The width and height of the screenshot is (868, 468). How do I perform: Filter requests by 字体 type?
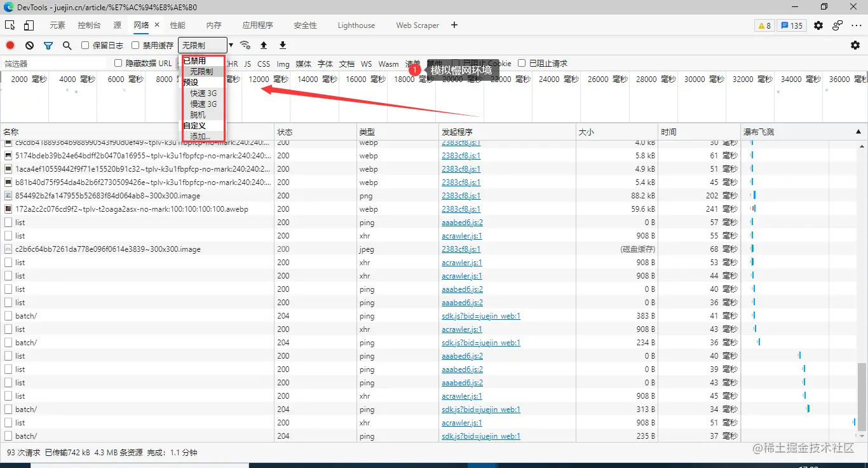pos(325,64)
